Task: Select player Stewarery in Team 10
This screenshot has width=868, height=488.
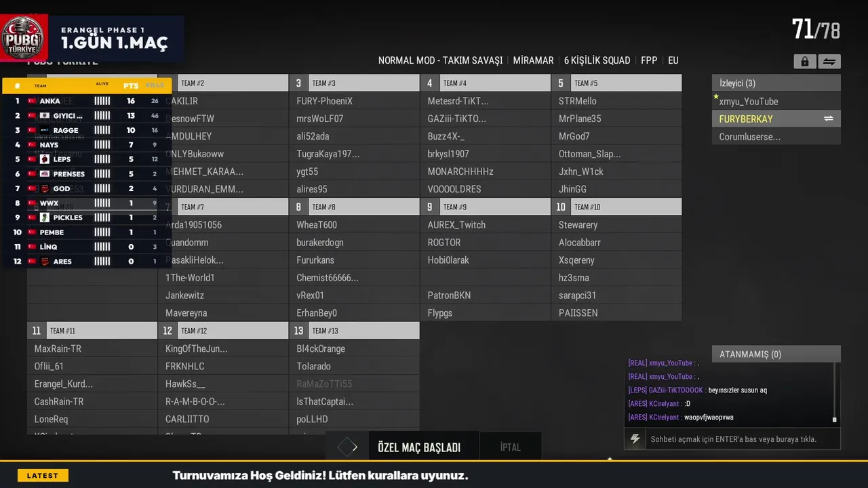Action: (x=616, y=224)
